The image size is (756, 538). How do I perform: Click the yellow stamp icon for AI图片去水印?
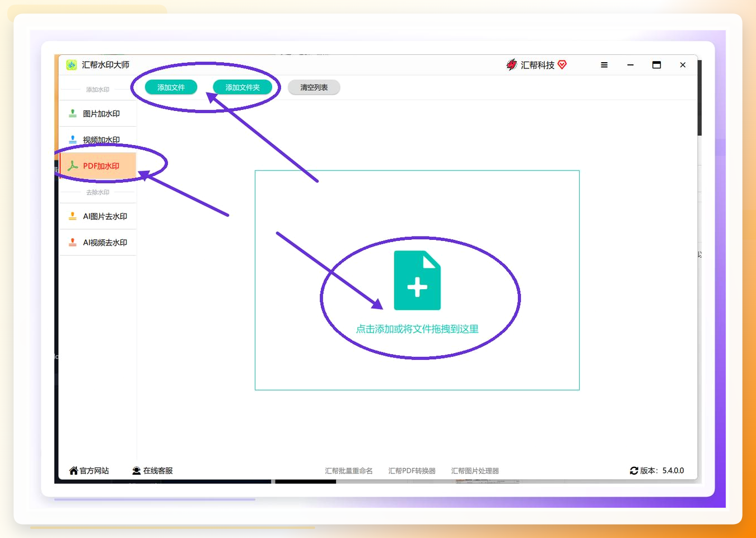(72, 216)
